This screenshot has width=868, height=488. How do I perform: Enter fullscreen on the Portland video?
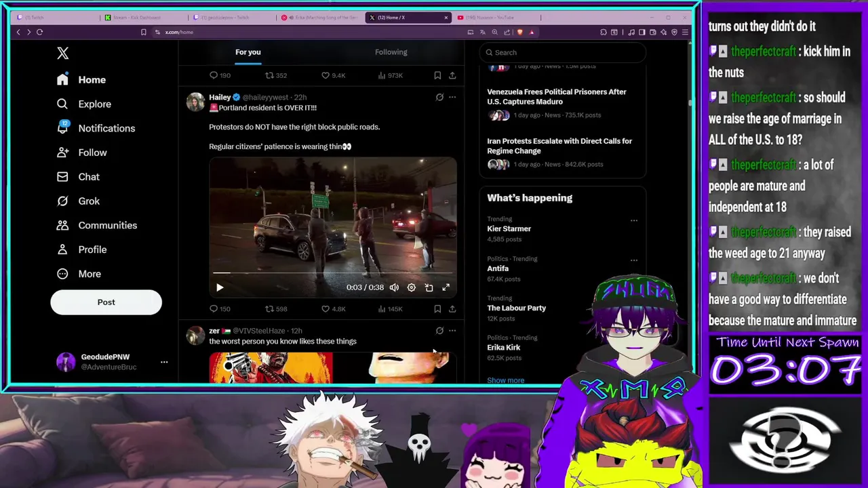point(446,287)
